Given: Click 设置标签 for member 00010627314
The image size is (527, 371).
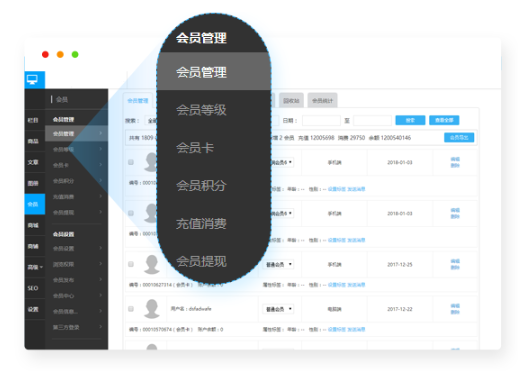Looking at the screenshot, I should coord(337,285).
